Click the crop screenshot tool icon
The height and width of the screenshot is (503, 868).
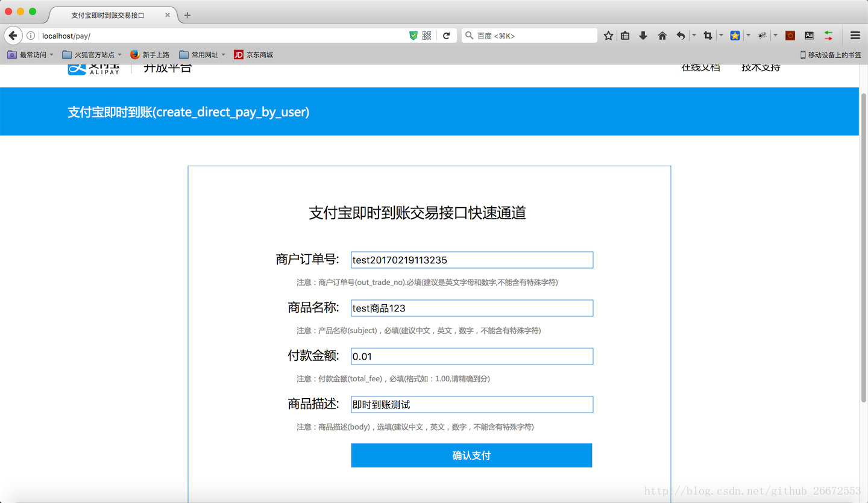pos(708,36)
